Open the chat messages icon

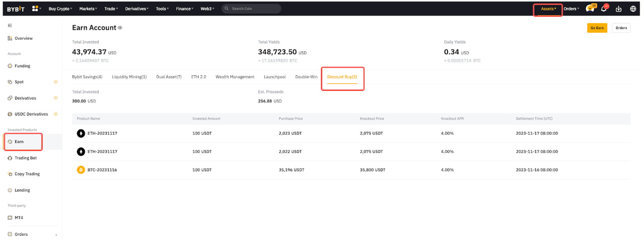click(590, 9)
